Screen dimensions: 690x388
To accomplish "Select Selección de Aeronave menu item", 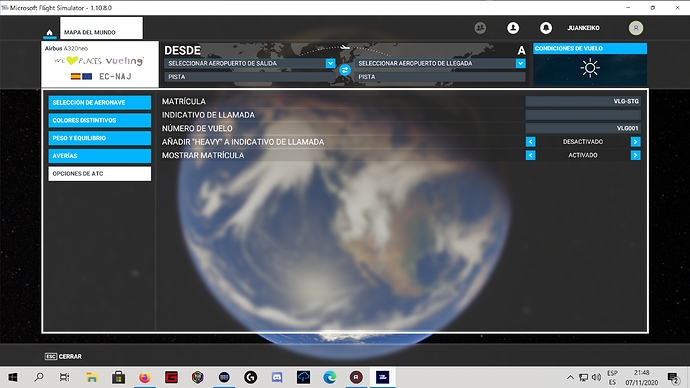I will coord(99,102).
